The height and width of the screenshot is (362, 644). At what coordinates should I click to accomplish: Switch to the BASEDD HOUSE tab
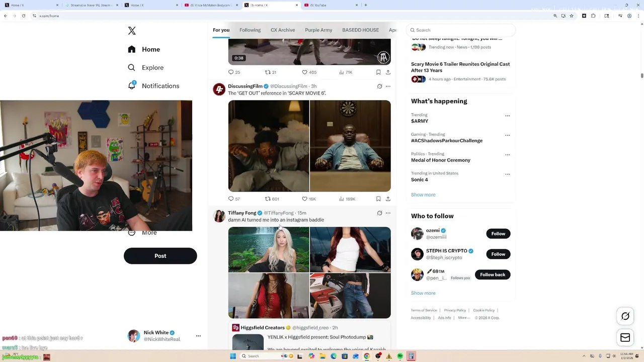coord(360,30)
